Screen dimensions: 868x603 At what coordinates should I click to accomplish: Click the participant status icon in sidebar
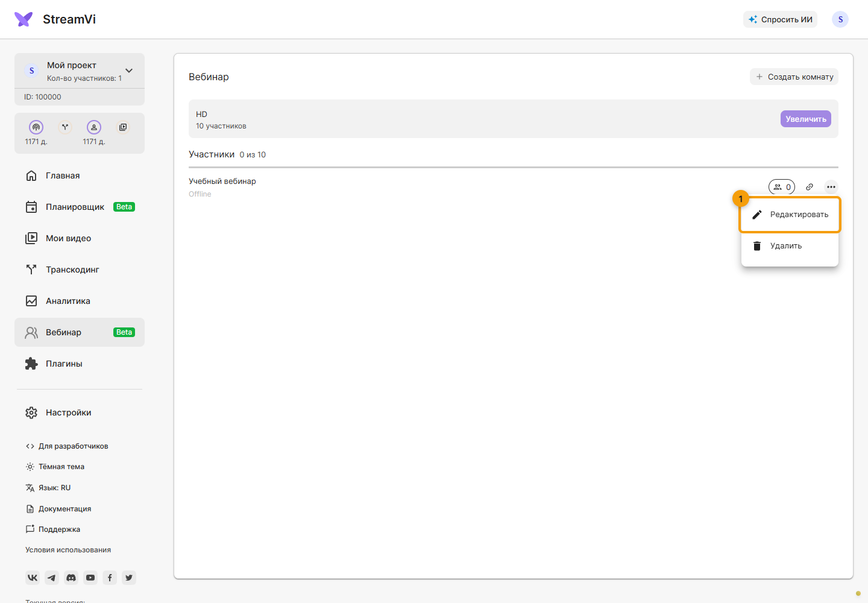[x=94, y=127]
